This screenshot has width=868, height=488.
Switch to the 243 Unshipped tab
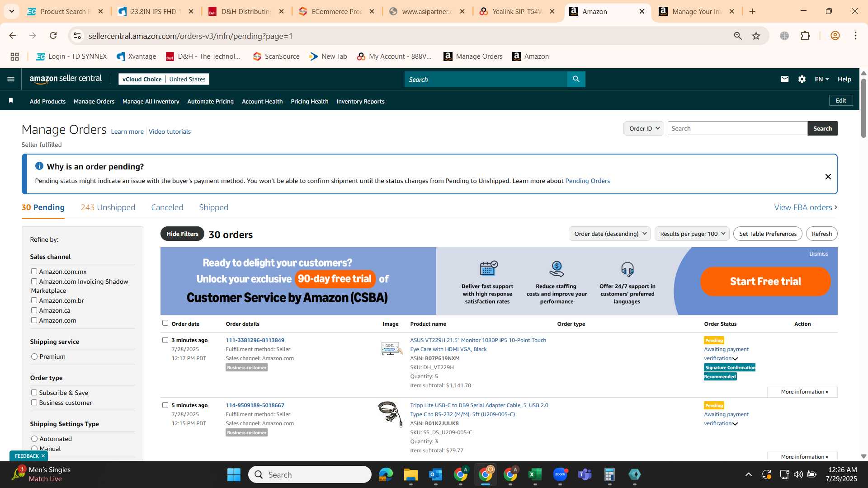click(108, 207)
